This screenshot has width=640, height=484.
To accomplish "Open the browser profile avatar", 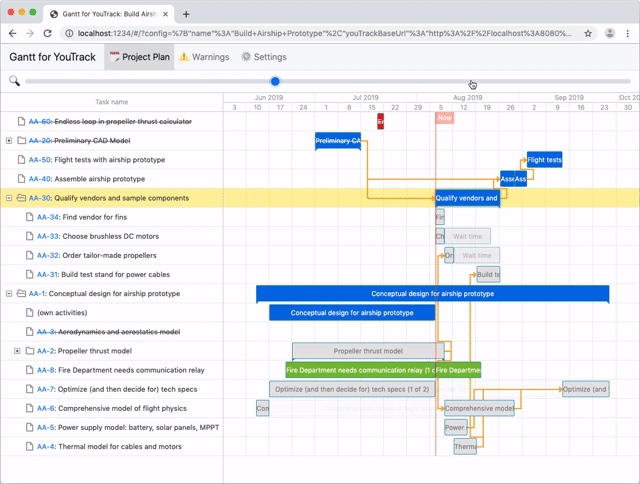I will click(x=610, y=33).
